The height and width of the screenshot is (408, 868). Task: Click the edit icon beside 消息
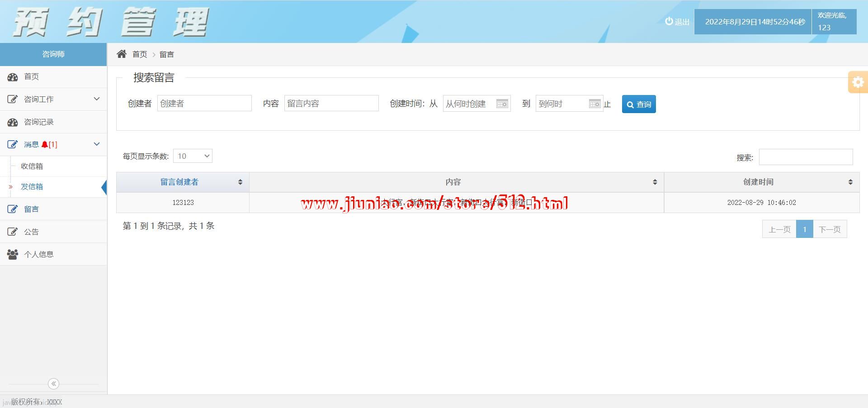point(13,145)
